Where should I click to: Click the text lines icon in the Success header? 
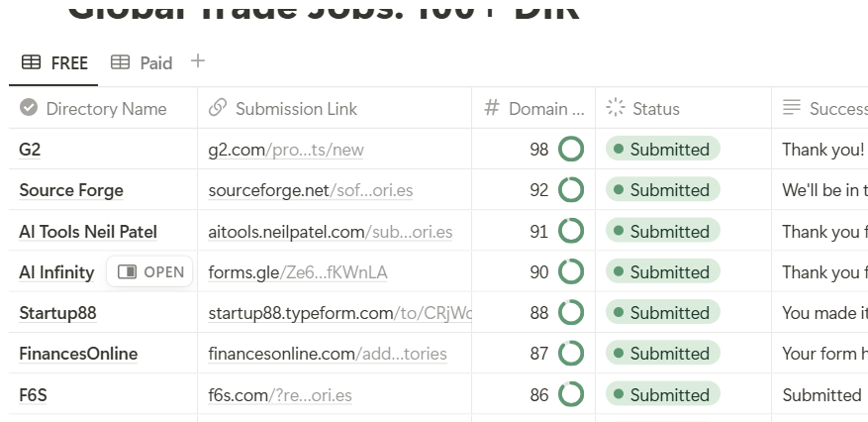tap(792, 107)
